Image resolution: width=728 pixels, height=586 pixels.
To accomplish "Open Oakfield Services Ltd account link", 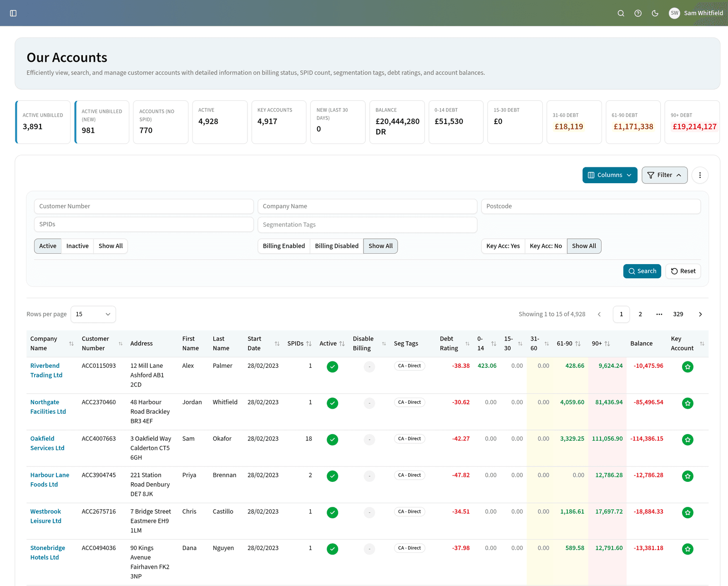I will (x=47, y=443).
